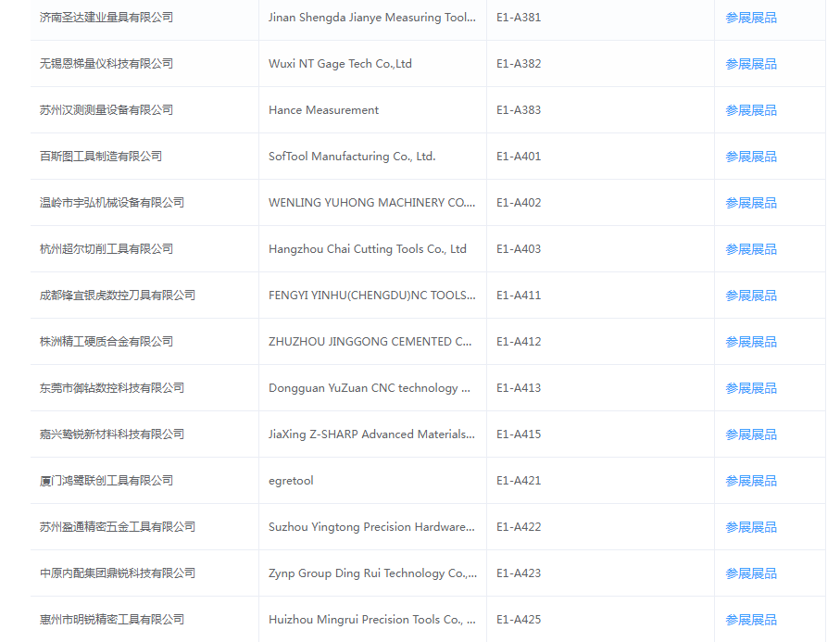This screenshot has width=840, height=642.
Task: Open 参展展品 link for booth E1-A403
Action: (x=750, y=249)
